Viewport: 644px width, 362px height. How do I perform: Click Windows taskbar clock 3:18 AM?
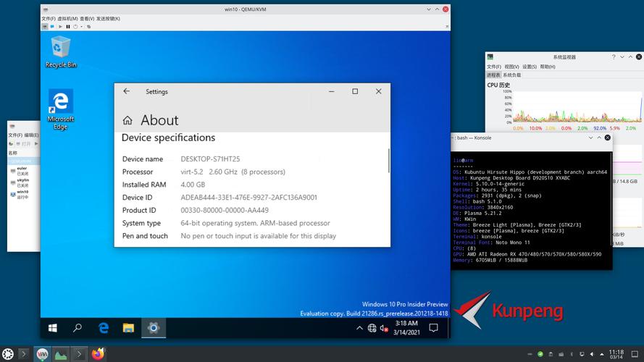406,328
